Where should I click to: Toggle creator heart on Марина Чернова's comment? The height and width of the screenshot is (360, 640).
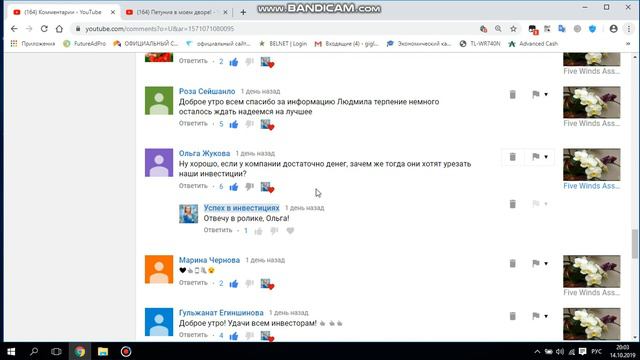[x=267, y=284]
